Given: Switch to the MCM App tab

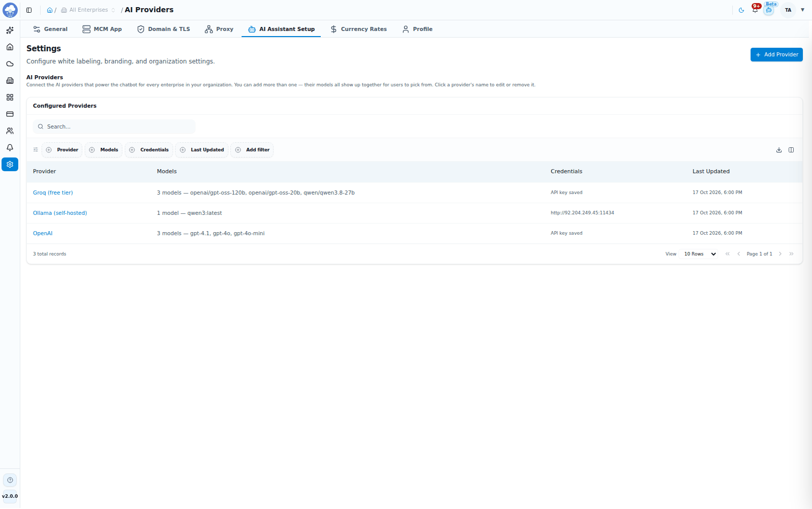Looking at the screenshot, I should tap(102, 29).
